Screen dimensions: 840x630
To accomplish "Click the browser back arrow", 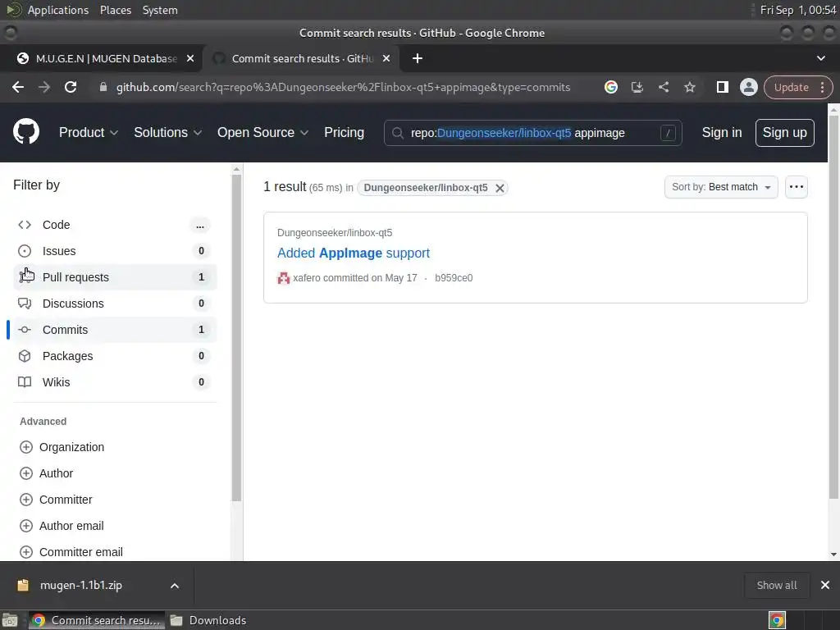I will pyautogui.click(x=18, y=87).
